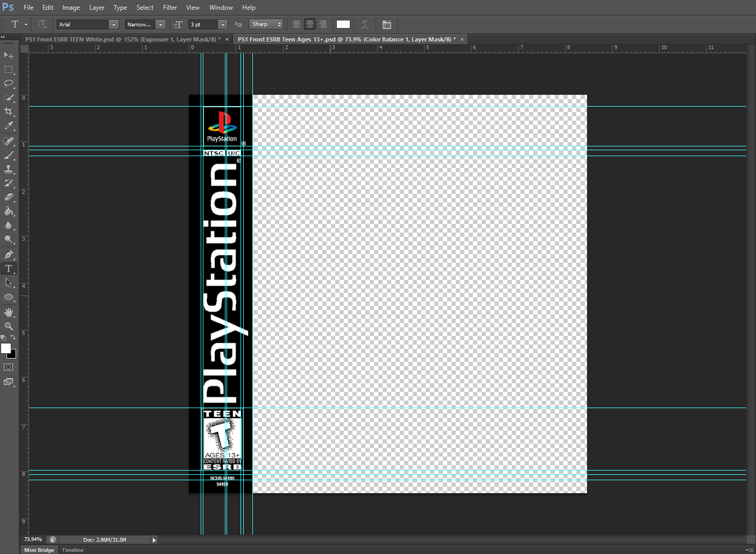This screenshot has width=756, height=554.
Task: Select the Ellipse shape tool
Action: coord(9,297)
